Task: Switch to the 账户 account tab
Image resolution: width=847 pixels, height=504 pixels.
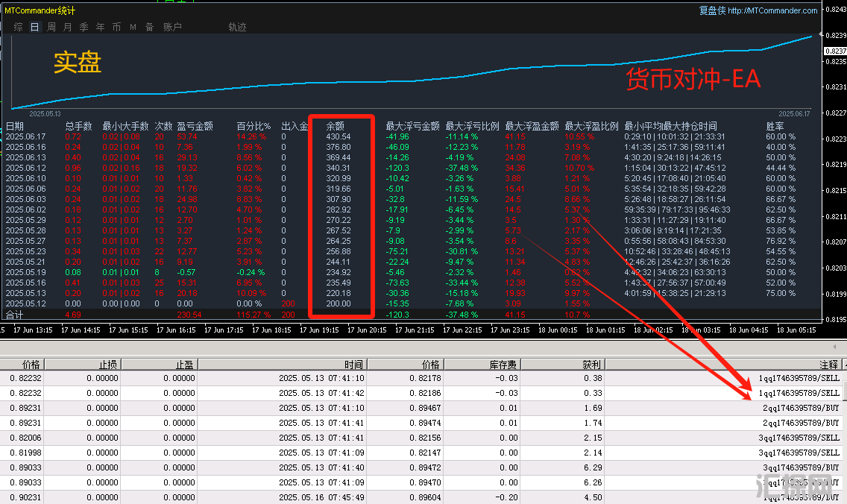Action: pyautogui.click(x=172, y=27)
